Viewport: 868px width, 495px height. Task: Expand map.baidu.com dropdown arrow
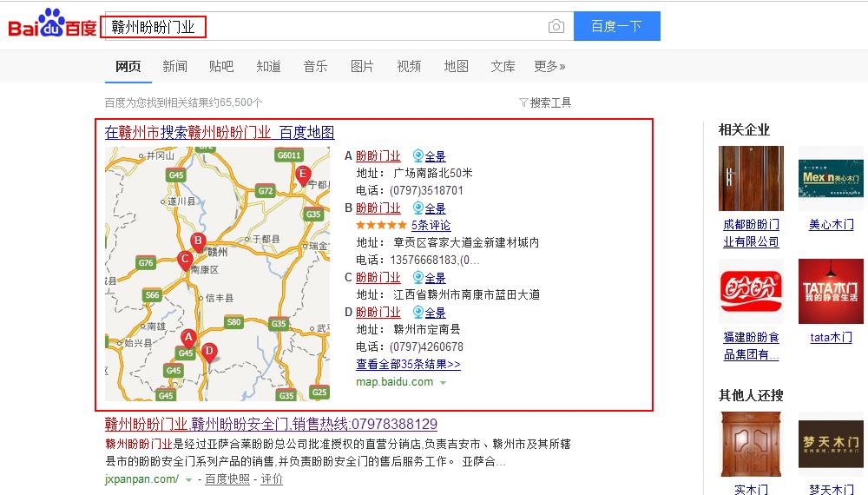pos(443,383)
